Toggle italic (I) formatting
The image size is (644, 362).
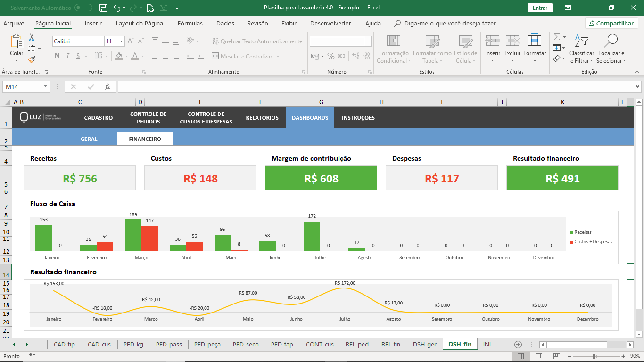[x=68, y=56]
